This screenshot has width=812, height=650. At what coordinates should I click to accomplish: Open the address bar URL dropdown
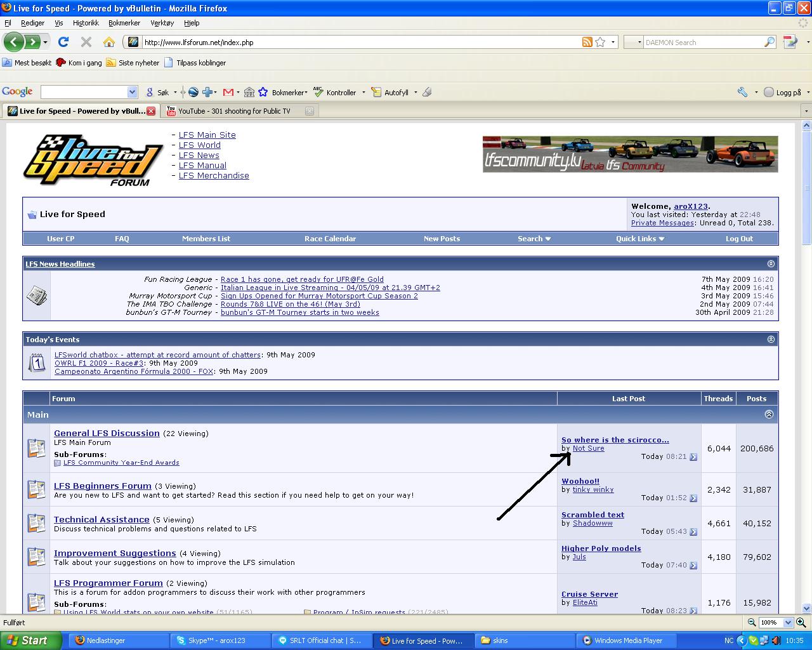click(613, 43)
